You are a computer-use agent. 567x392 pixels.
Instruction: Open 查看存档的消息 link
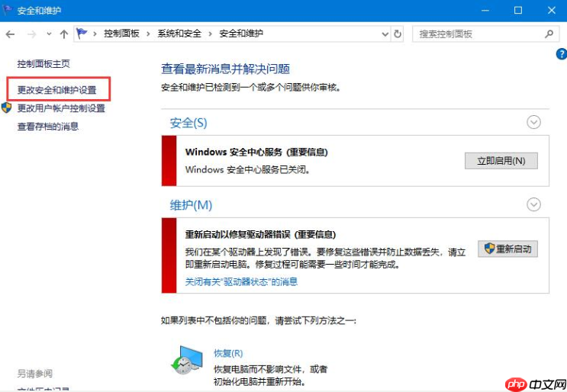point(48,127)
